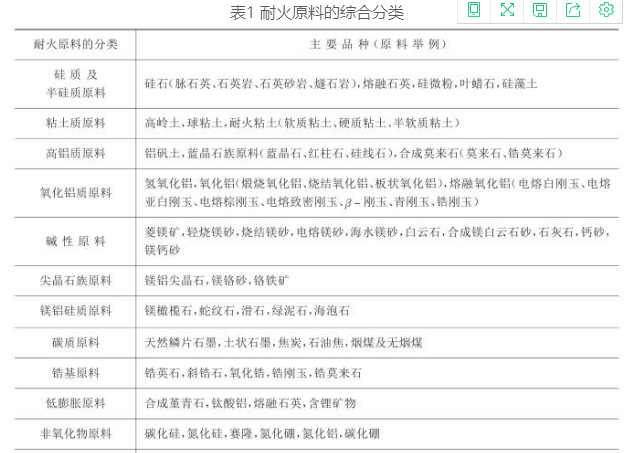Select the 碱性原料 row label
The width and height of the screenshot is (629, 453).
tap(76, 241)
